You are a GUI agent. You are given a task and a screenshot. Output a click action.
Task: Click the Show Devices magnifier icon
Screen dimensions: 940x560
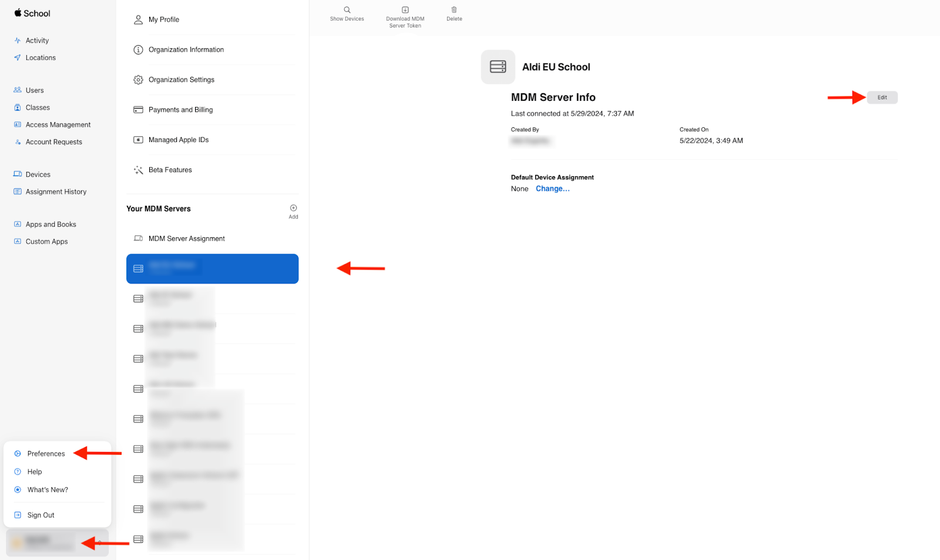(x=347, y=10)
